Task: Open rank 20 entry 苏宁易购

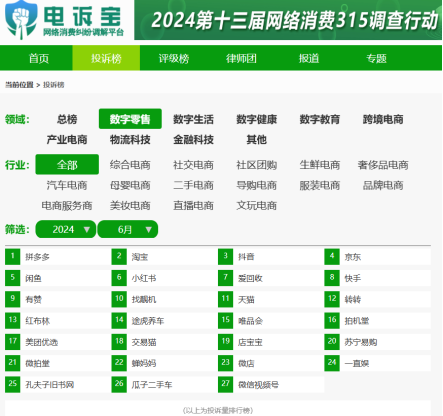Action: (361, 342)
